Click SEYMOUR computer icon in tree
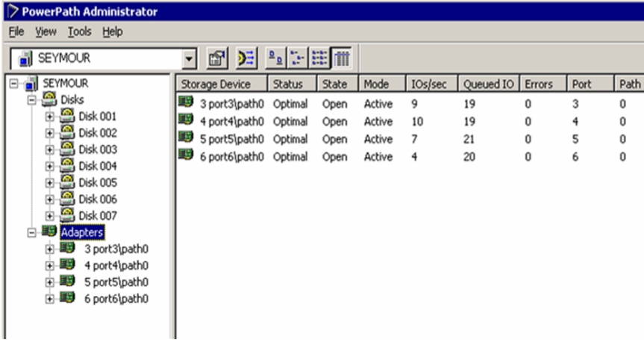The image size is (644, 340). (x=31, y=84)
